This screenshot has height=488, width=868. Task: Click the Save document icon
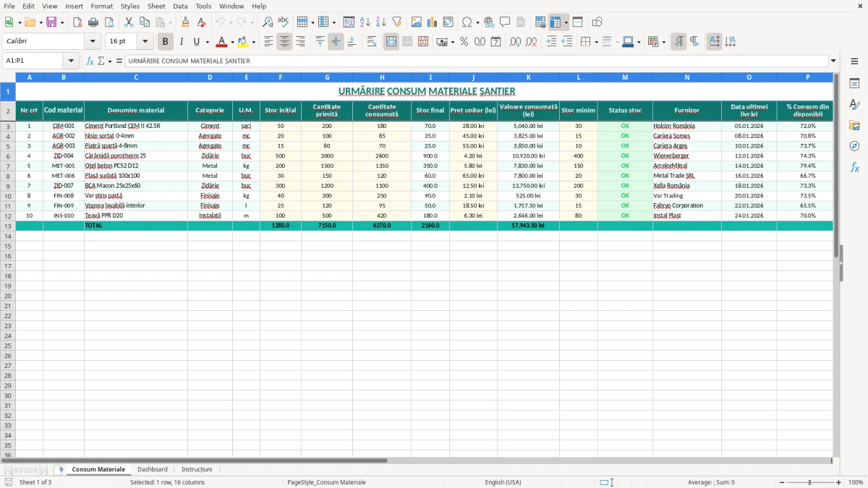51,22
